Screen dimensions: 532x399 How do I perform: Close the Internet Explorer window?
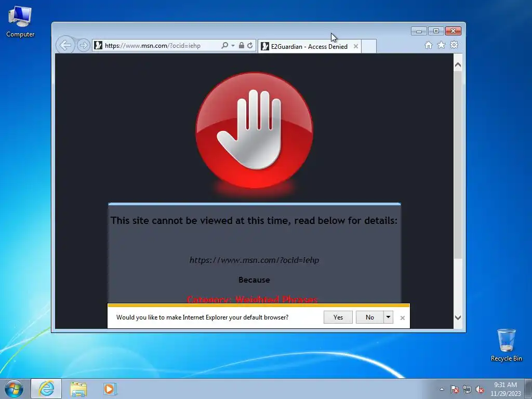(453, 31)
